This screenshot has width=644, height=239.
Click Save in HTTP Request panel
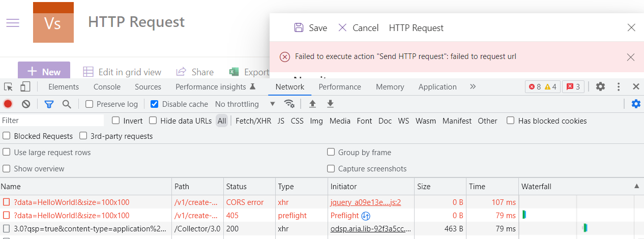click(x=311, y=28)
